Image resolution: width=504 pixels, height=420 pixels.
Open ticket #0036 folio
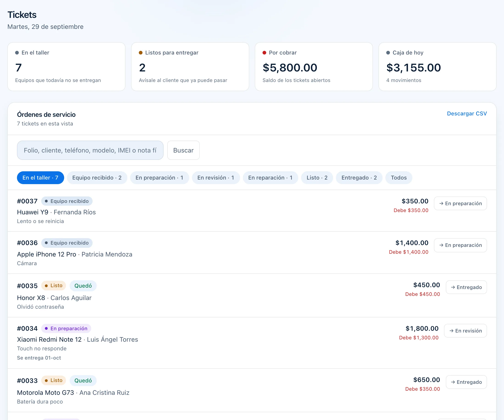coord(27,243)
